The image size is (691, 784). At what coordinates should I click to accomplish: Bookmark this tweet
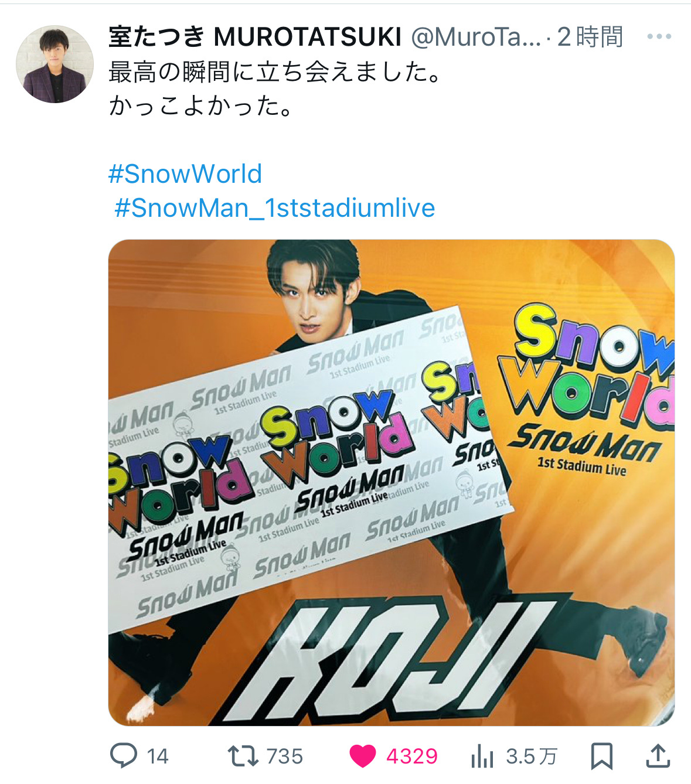[x=602, y=756]
